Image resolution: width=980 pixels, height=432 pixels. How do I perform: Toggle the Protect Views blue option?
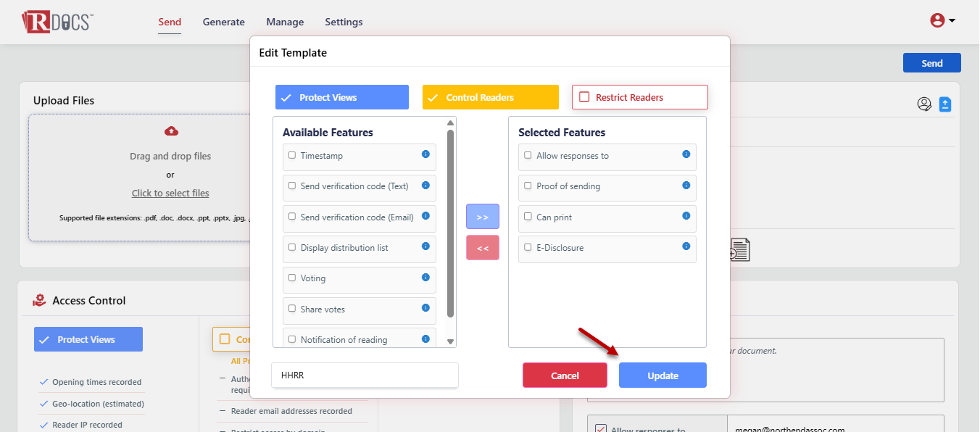(x=341, y=97)
